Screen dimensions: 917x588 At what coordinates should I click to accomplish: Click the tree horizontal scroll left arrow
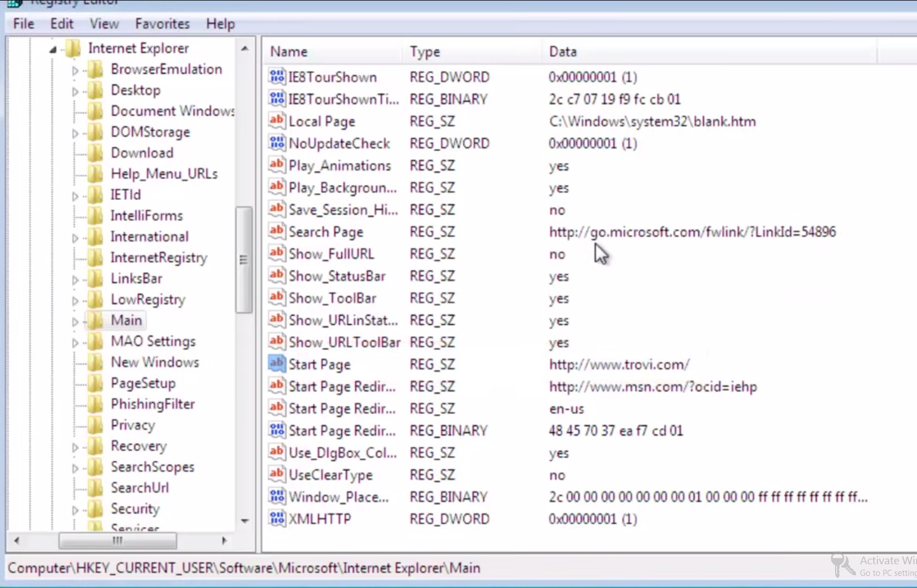point(17,540)
